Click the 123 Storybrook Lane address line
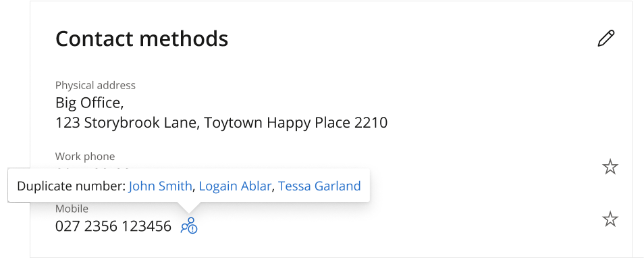The height and width of the screenshot is (258, 644). click(221, 123)
